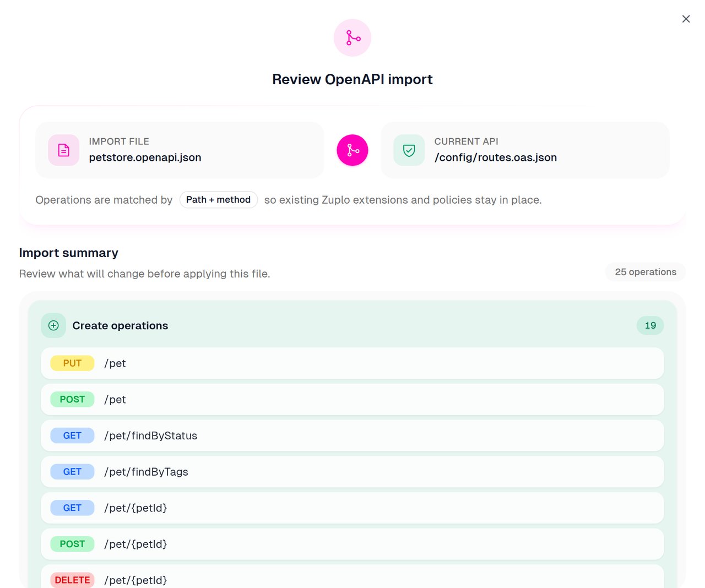Click the Path + method badge
The height and width of the screenshot is (588, 705).
(x=219, y=200)
